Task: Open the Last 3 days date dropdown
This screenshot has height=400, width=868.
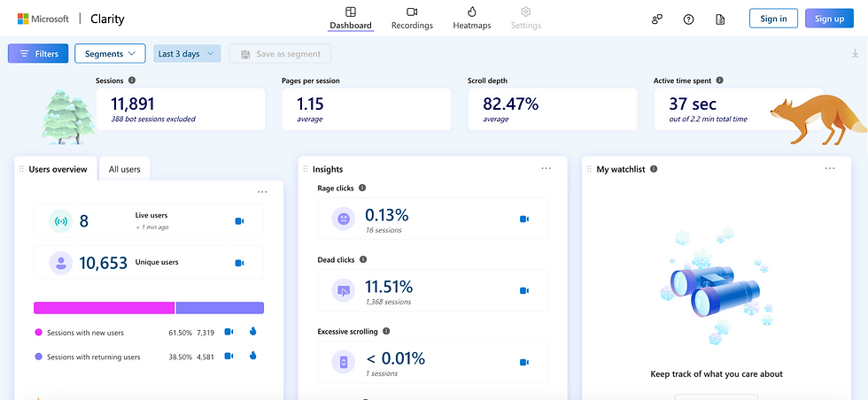Action: pyautogui.click(x=187, y=54)
